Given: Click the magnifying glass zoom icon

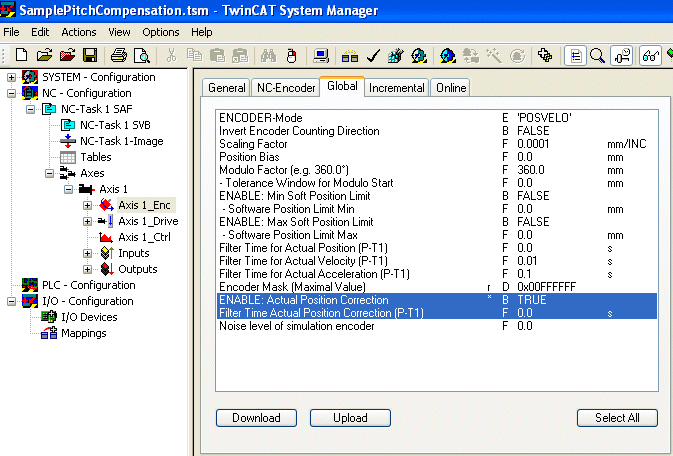Looking at the screenshot, I should [x=597, y=55].
